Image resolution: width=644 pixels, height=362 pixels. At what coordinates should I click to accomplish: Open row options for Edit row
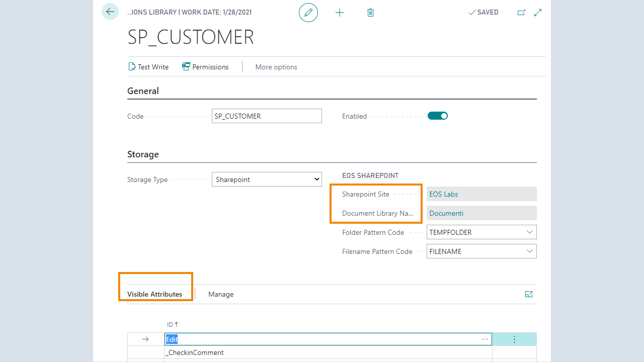(x=514, y=339)
